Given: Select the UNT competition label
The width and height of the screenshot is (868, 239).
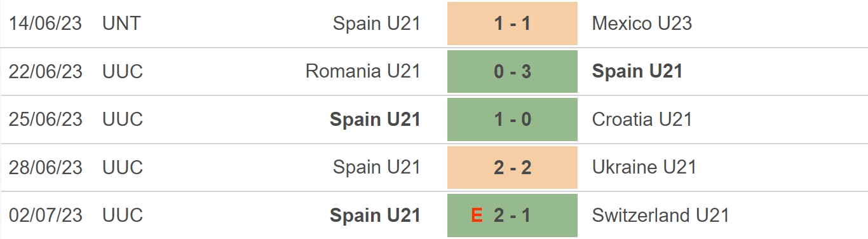Looking at the screenshot, I should click(121, 24).
